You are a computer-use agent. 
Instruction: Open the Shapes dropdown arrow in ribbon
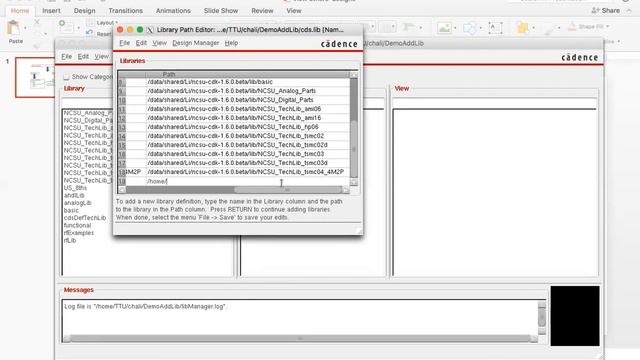pos(481,28)
